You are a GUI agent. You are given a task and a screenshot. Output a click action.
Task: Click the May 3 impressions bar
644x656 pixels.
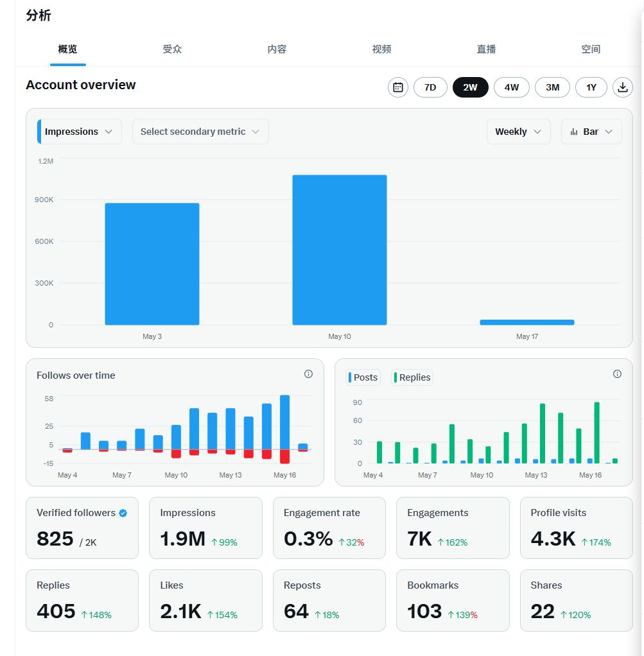coord(152,264)
